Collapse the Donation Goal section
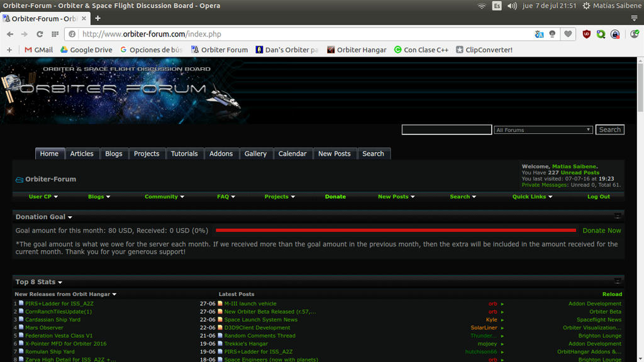644x362 pixels. click(x=618, y=216)
